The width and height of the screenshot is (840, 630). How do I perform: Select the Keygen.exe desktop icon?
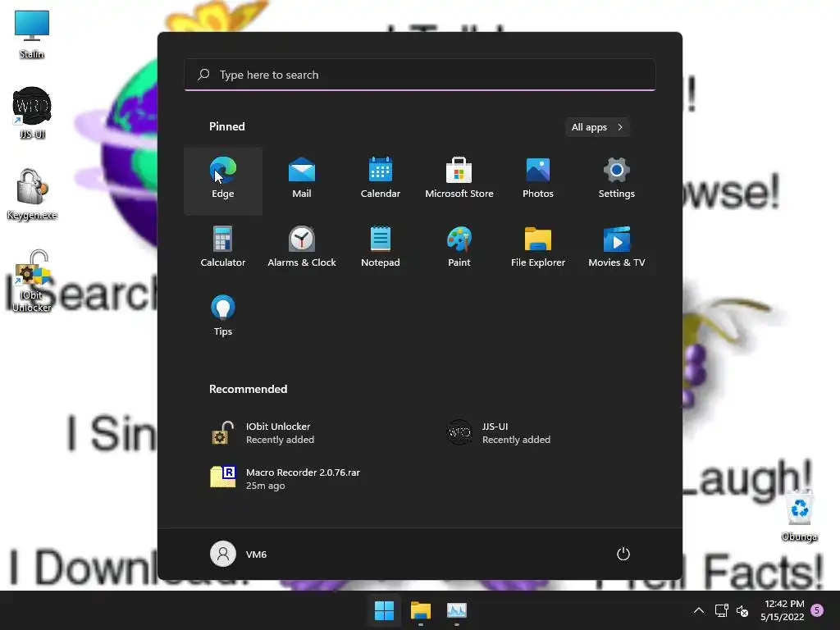click(32, 194)
